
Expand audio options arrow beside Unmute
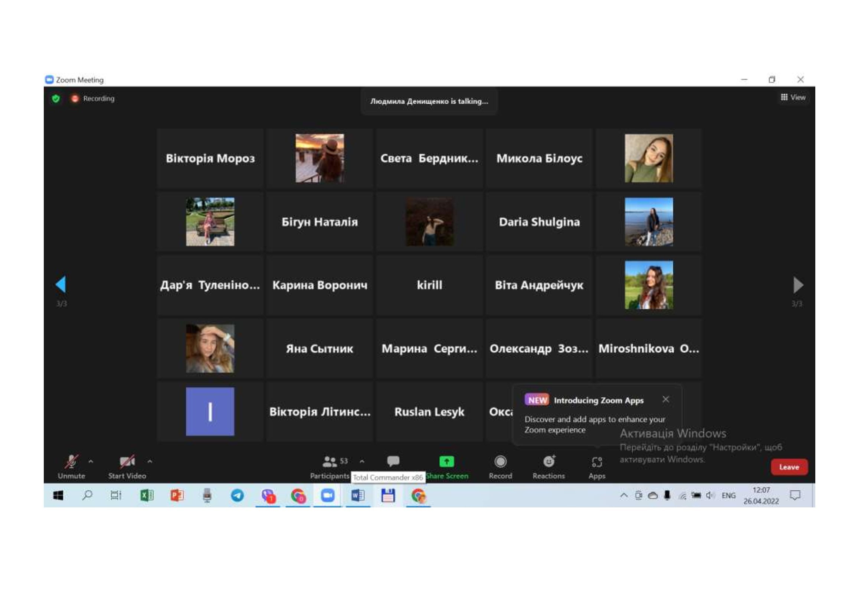coord(91,462)
